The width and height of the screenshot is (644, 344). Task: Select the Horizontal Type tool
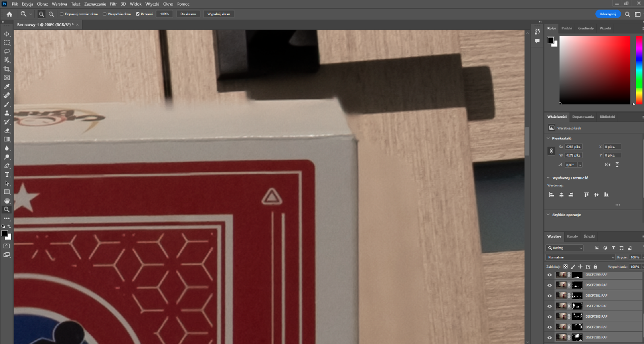(x=7, y=174)
